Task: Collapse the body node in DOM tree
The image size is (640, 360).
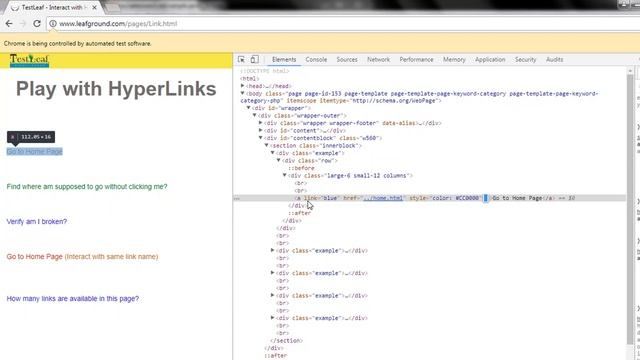Action: click(x=242, y=93)
